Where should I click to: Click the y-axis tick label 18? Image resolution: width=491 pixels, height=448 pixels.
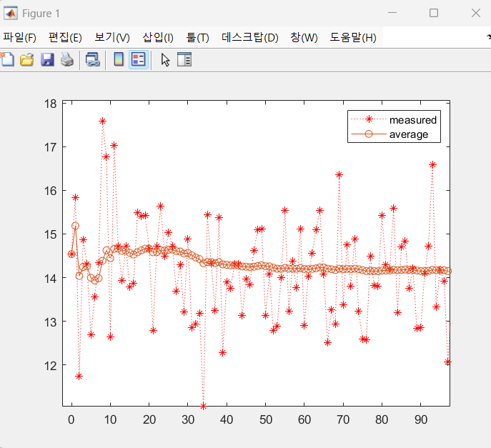[x=51, y=104]
